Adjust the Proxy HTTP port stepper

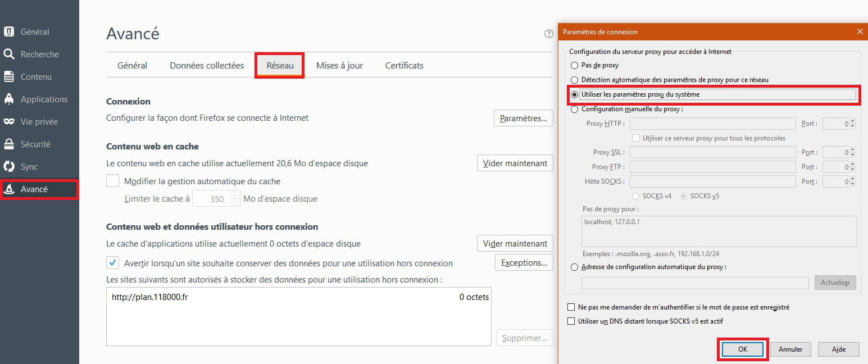(853, 124)
